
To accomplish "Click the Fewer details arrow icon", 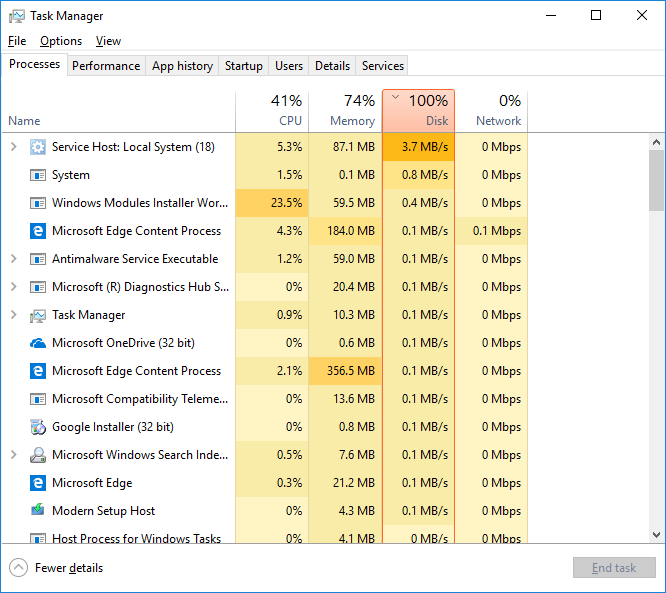I will pos(18,568).
